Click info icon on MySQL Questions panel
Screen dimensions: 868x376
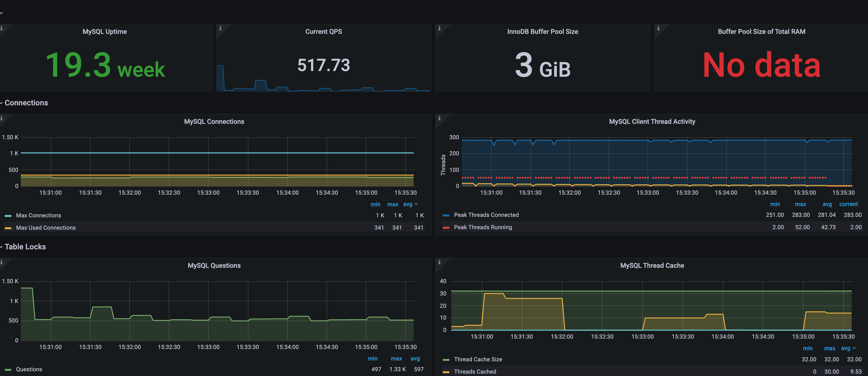[x=2, y=262]
